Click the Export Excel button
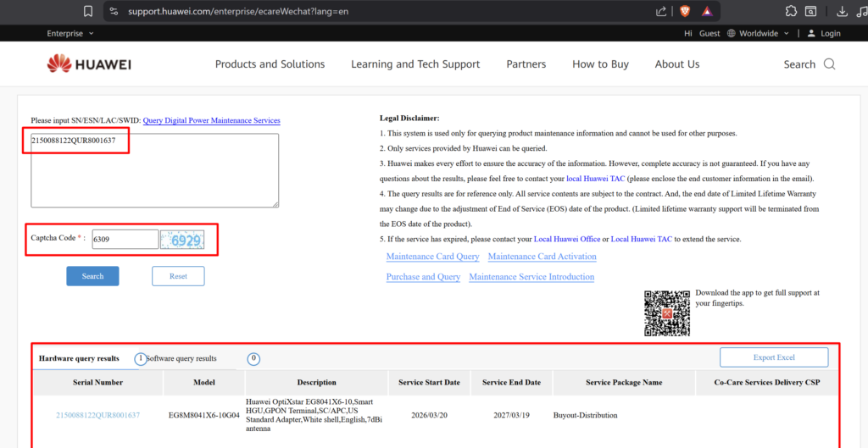Screen dimensions: 868x448 tap(774, 357)
